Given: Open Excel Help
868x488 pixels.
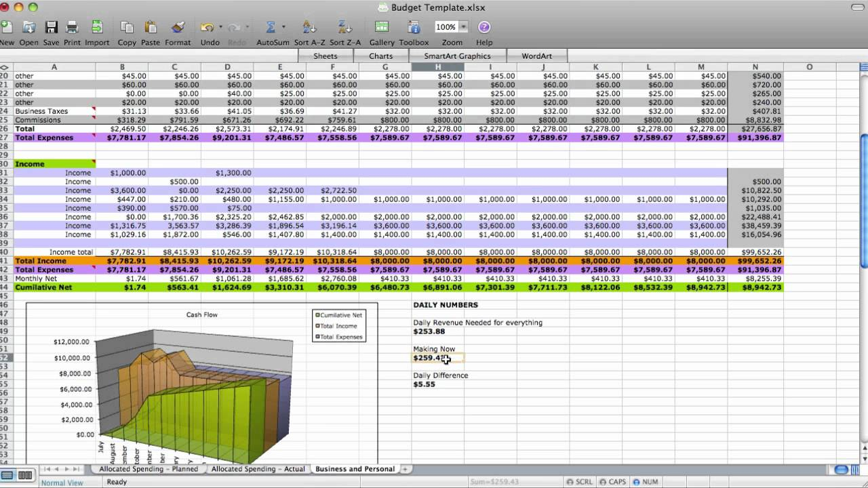Looking at the screenshot, I should click(484, 27).
